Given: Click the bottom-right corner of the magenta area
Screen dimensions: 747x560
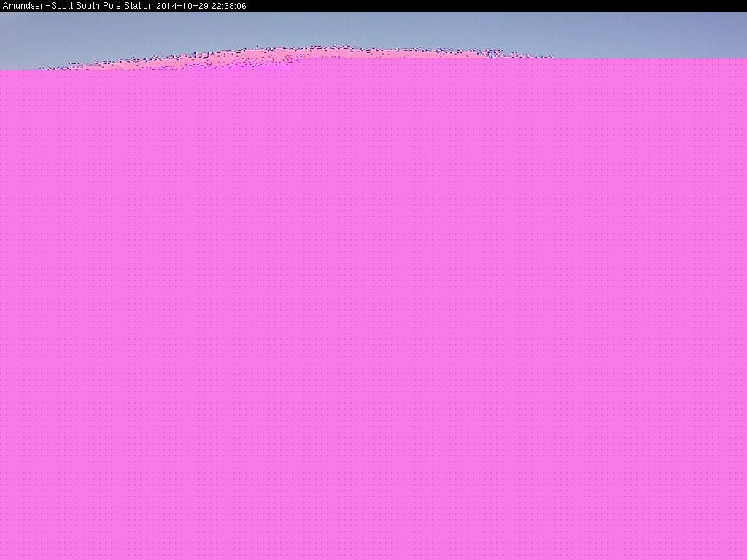Looking at the screenshot, I should [743, 556].
